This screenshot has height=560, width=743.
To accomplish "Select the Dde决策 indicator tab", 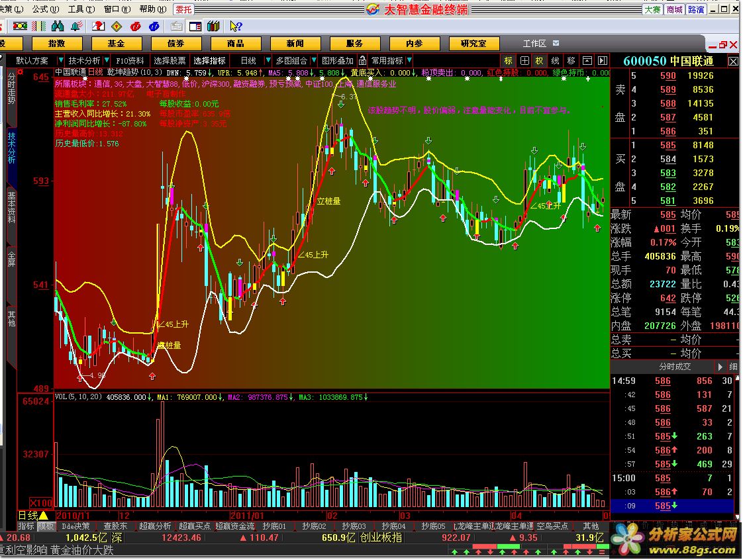I will coord(75,526).
